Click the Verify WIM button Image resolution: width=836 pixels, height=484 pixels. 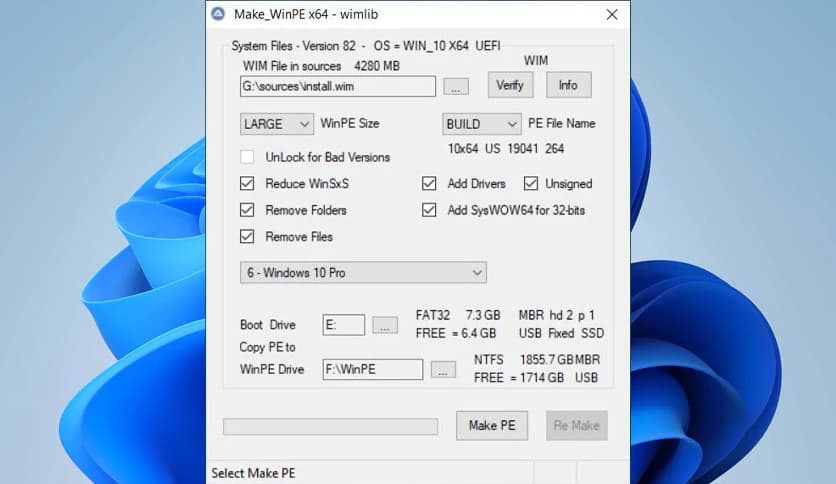[x=510, y=85]
